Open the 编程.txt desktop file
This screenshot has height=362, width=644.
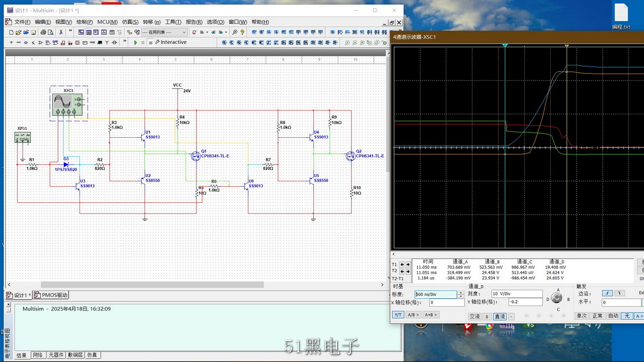tap(621, 17)
